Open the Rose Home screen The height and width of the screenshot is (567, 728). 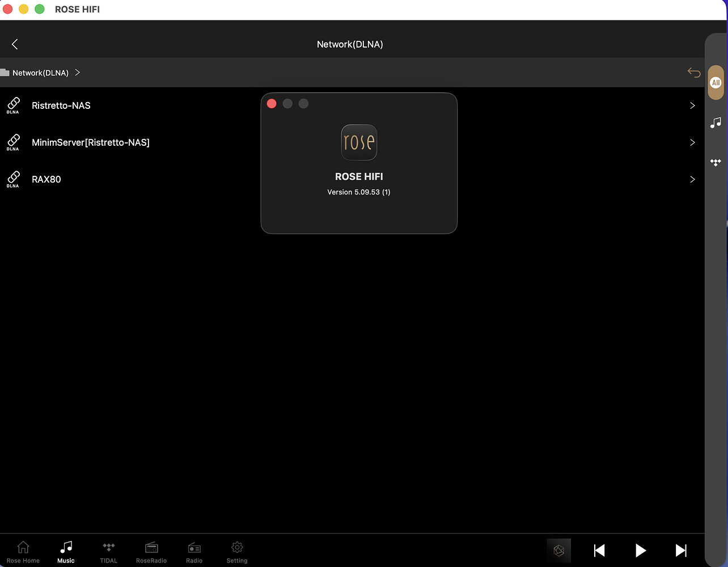[x=23, y=551]
